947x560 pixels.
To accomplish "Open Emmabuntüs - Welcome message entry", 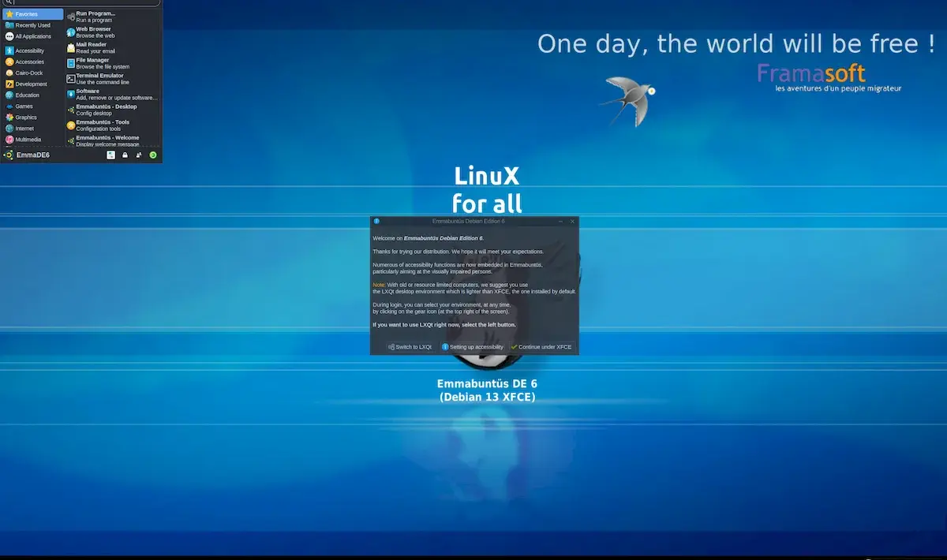I will pyautogui.click(x=112, y=140).
